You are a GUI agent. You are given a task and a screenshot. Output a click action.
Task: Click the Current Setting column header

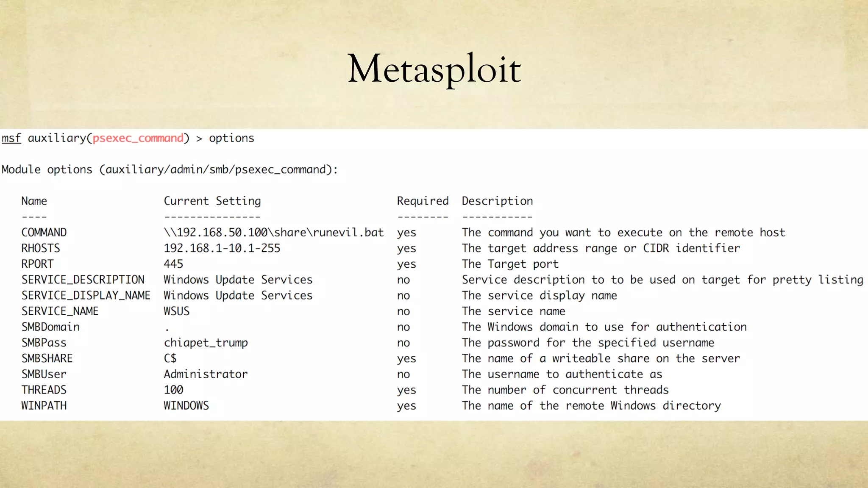pos(212,201)
